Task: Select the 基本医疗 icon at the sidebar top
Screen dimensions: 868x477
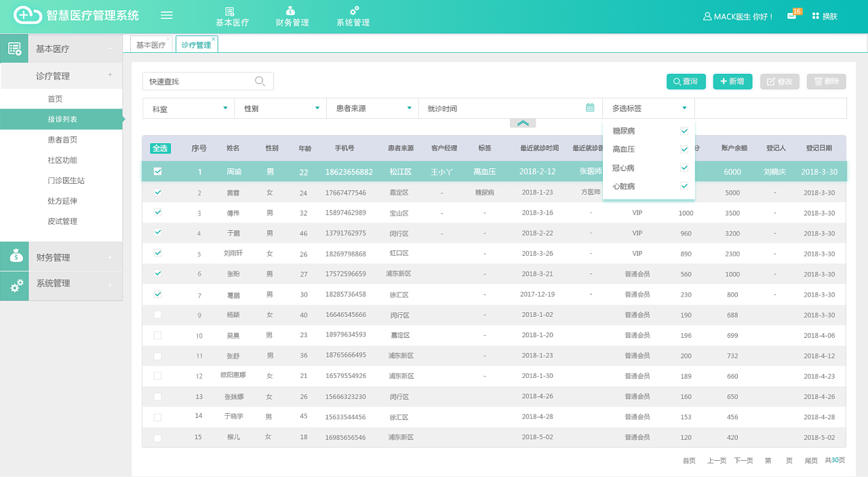Action: coord(14,48)
